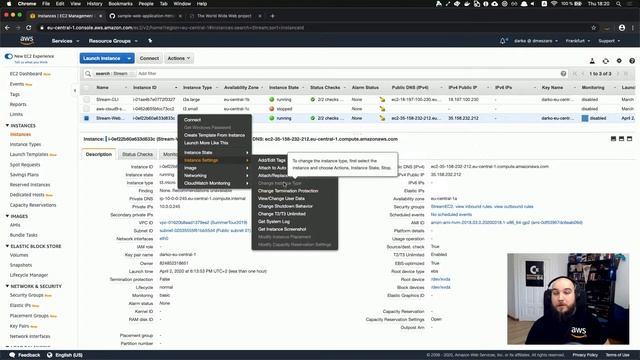This screenshot has height=360, width=640.
Task: Open the Actions dropdown
Action: tap(179, 58)
